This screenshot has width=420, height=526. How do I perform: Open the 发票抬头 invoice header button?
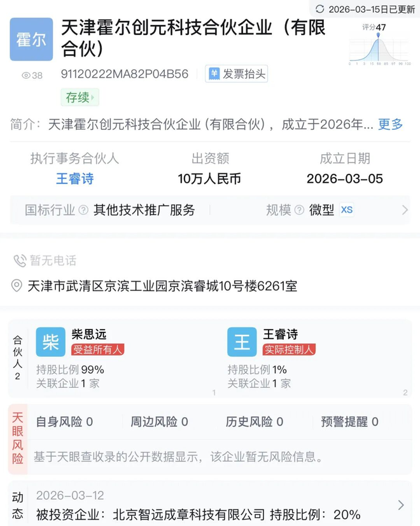point(236,74)
